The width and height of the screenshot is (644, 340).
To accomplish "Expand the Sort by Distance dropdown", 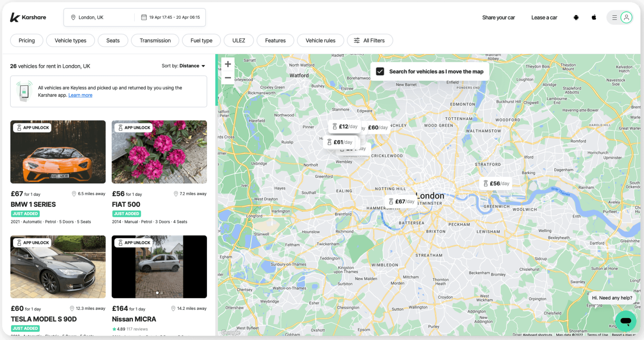I will click(183, 66).
